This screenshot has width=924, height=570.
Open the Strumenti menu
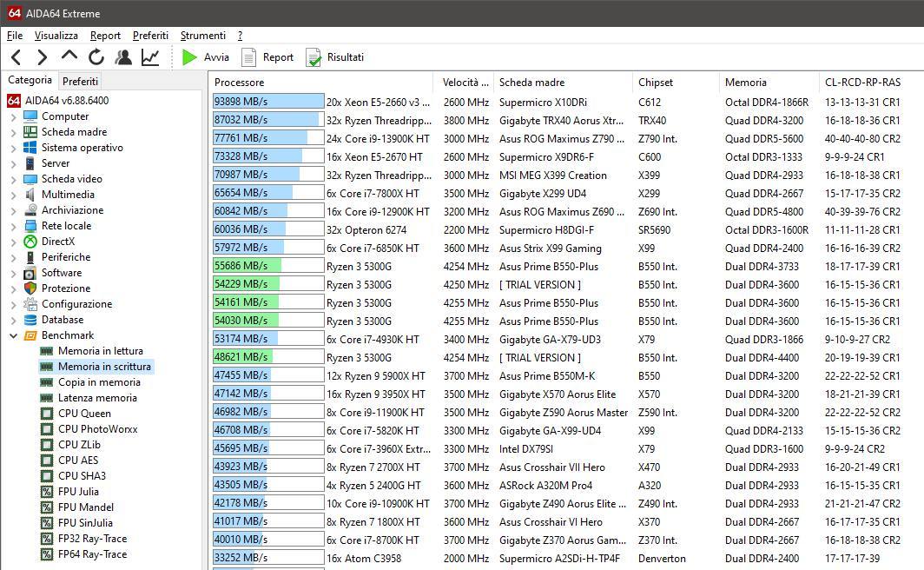[x=202, y=36]
